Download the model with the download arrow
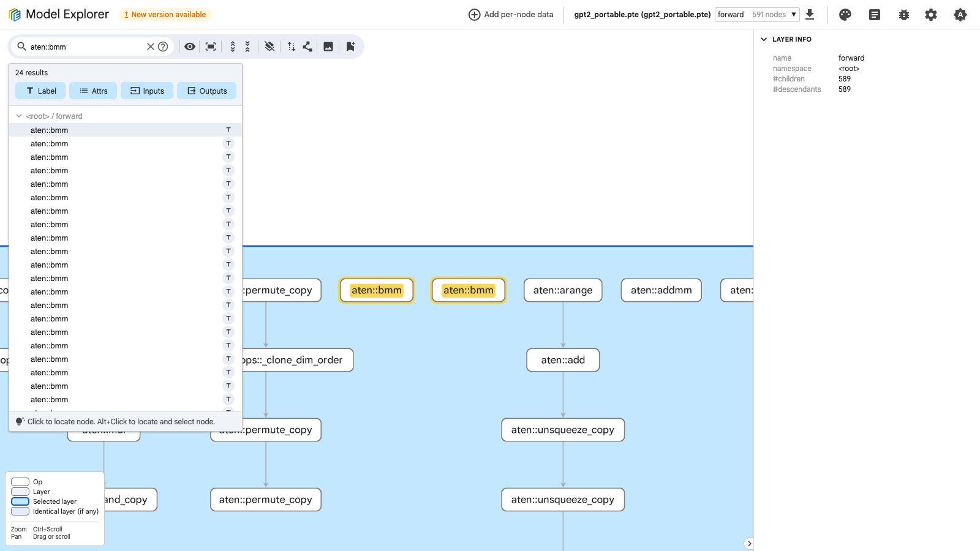 810,14
